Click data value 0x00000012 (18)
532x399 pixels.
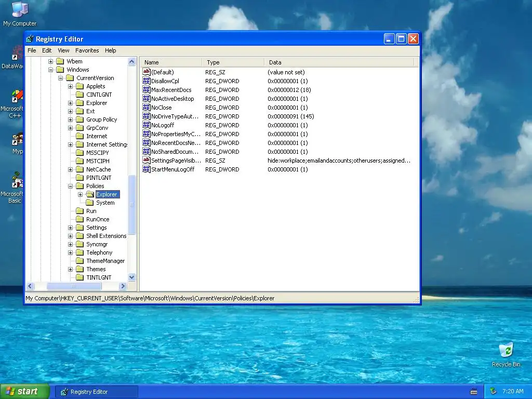click(289, 89)
